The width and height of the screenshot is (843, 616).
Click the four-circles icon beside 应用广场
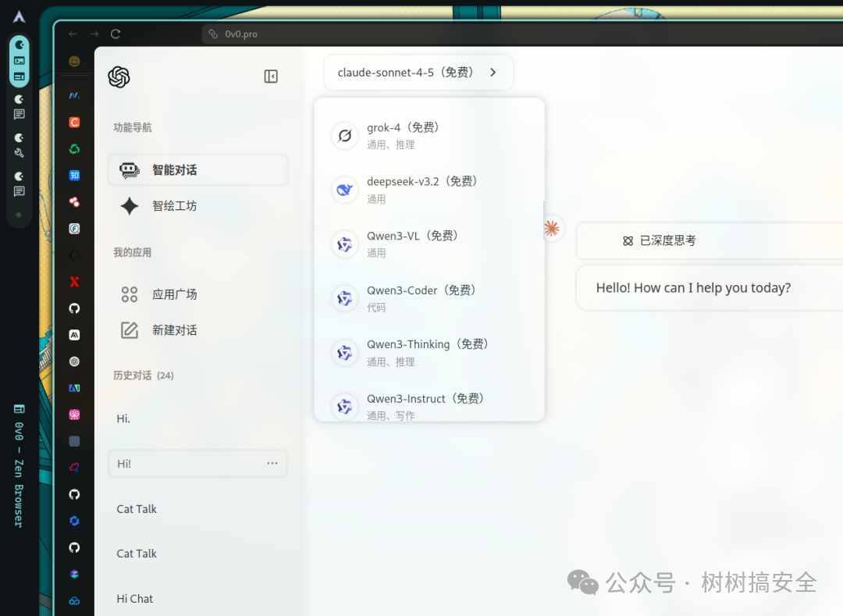tap(129, 294)
